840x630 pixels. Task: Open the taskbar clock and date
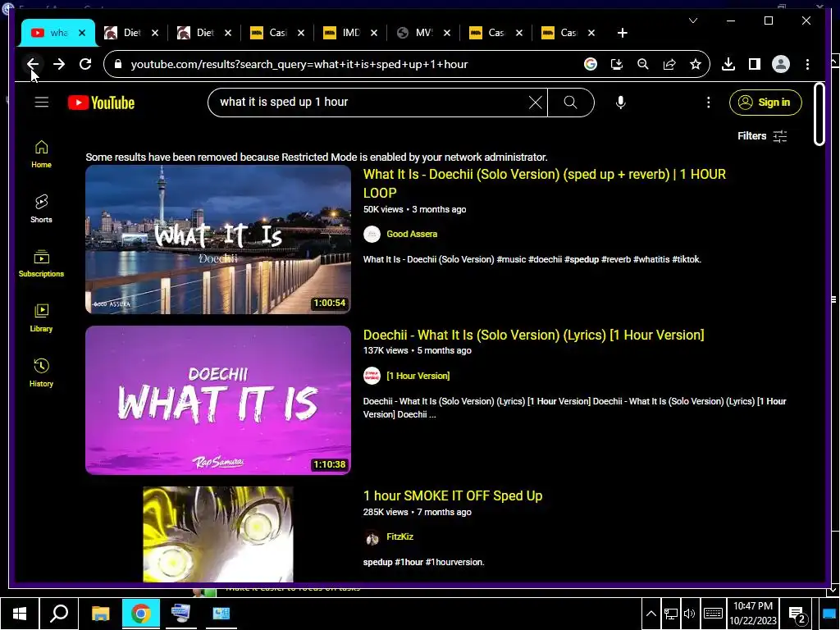753,614
